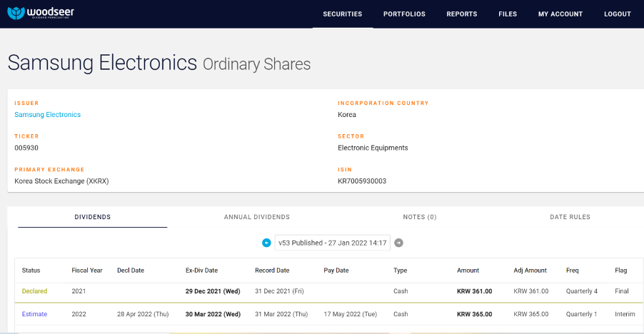Click fiscal year 2021 cell
This screenshot has width=644, height=334.
coord(79,291)
